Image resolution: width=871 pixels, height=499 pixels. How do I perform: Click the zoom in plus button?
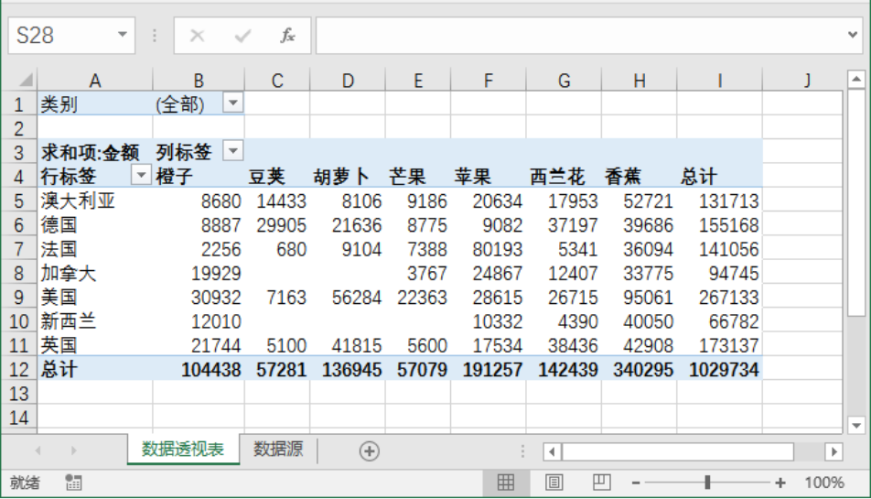click(x=780, y=482)
